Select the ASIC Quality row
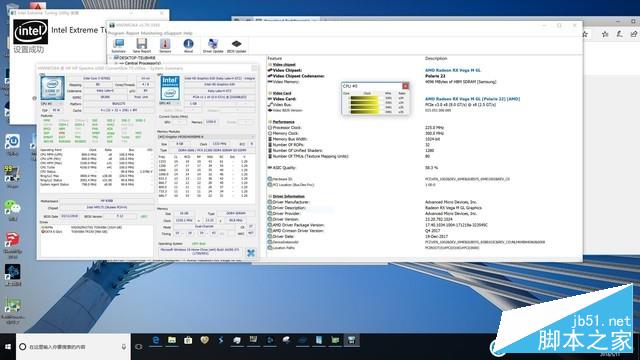Image resolution: width=640 pixels, height=360 pixels. point(424,168)
